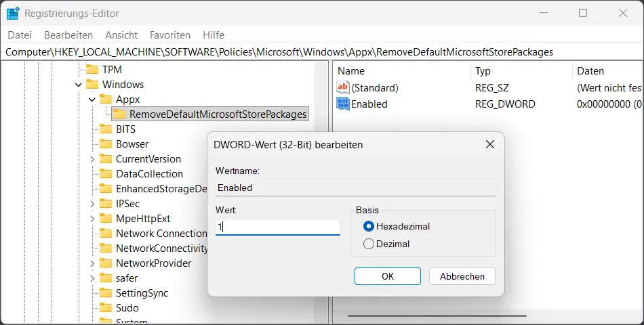Click the RemoveDefaultMicrosoftStorePackages folder icon
The image size is (644, 325).
[119, 114]
